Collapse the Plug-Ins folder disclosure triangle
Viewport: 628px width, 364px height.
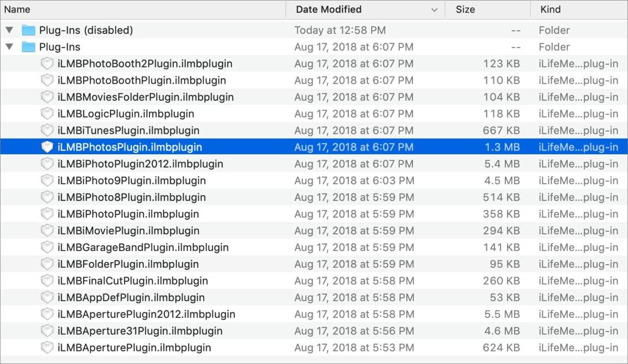point(9,47)
